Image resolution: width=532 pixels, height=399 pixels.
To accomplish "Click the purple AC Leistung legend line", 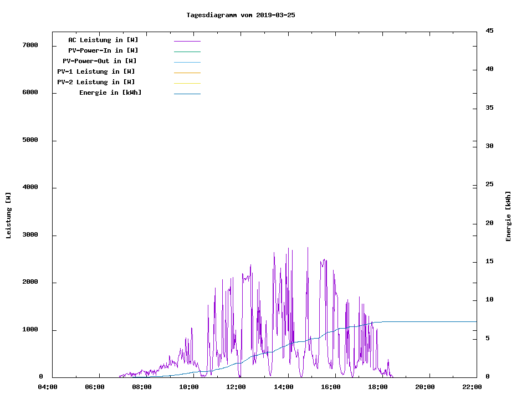I will [187, 41].
